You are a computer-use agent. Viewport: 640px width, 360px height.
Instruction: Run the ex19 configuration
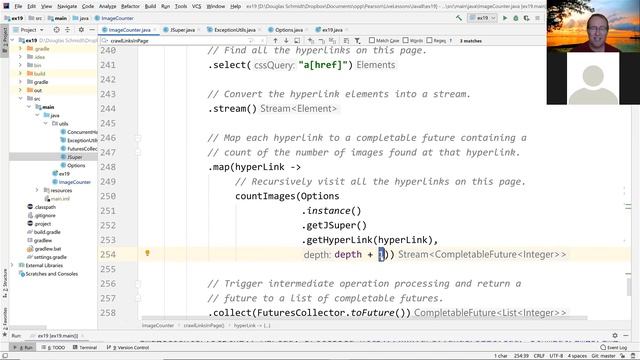tap(505, 18)
